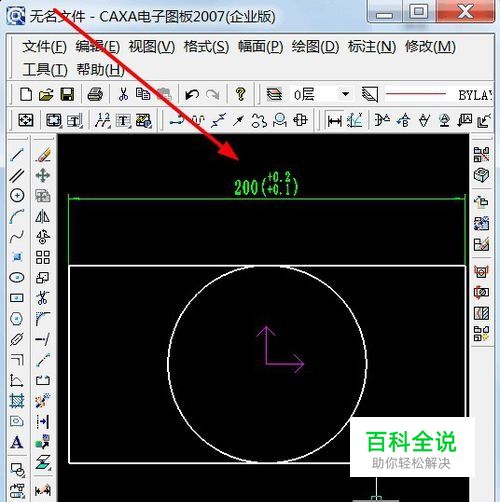
Task: Select the Regular Polygon tool
Action: pyautogui.click(x=17, y=319)
